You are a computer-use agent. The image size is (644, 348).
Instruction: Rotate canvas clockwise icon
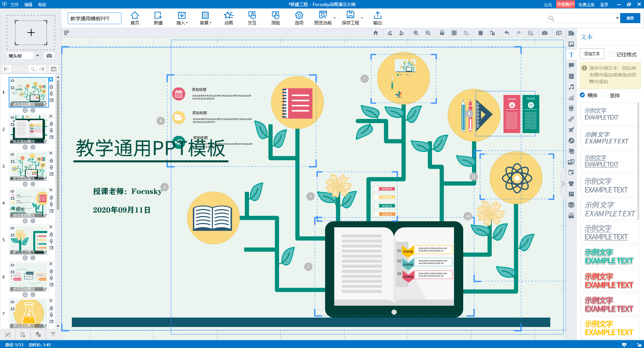coord(389,33)
